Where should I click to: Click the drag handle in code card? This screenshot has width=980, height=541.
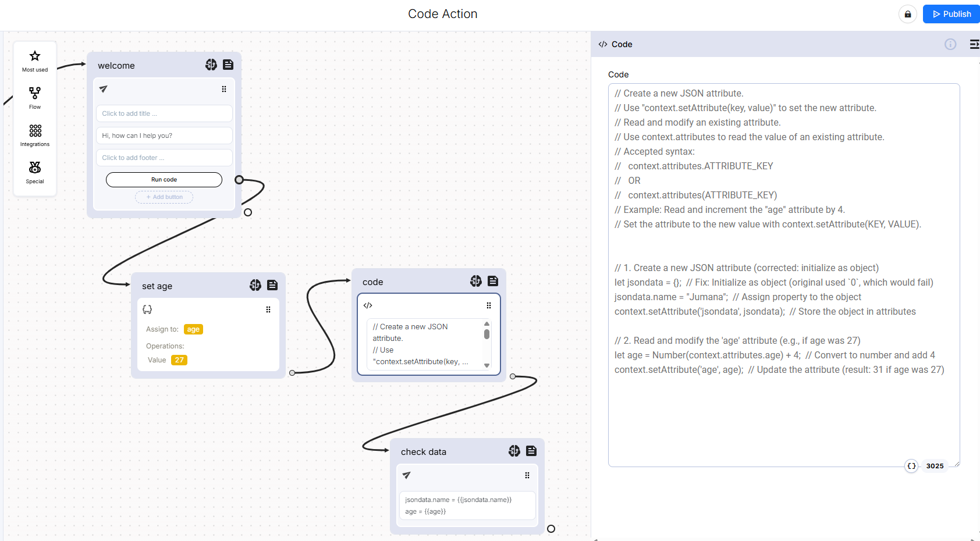click(489, 305)
